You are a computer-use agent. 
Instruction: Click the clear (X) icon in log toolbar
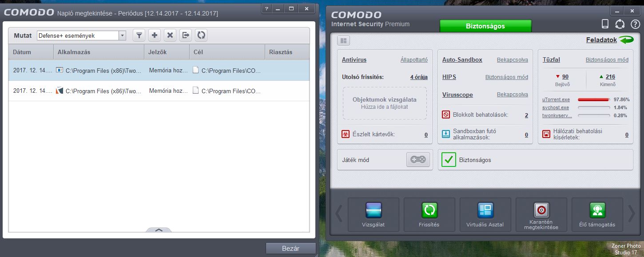[x=170, y=36]
